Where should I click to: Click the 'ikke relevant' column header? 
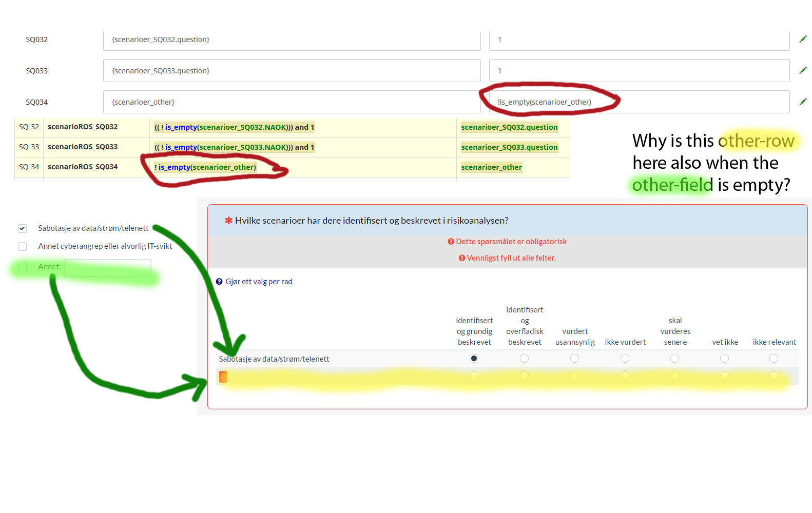pos(775,342)
